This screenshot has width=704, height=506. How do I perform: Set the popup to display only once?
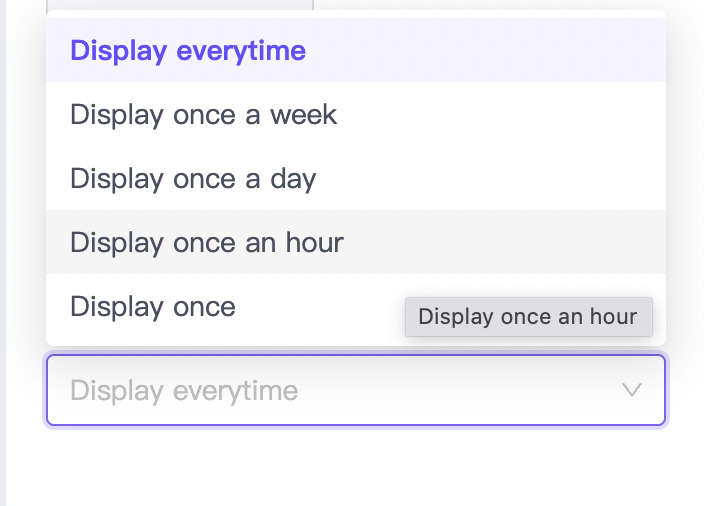153,306
